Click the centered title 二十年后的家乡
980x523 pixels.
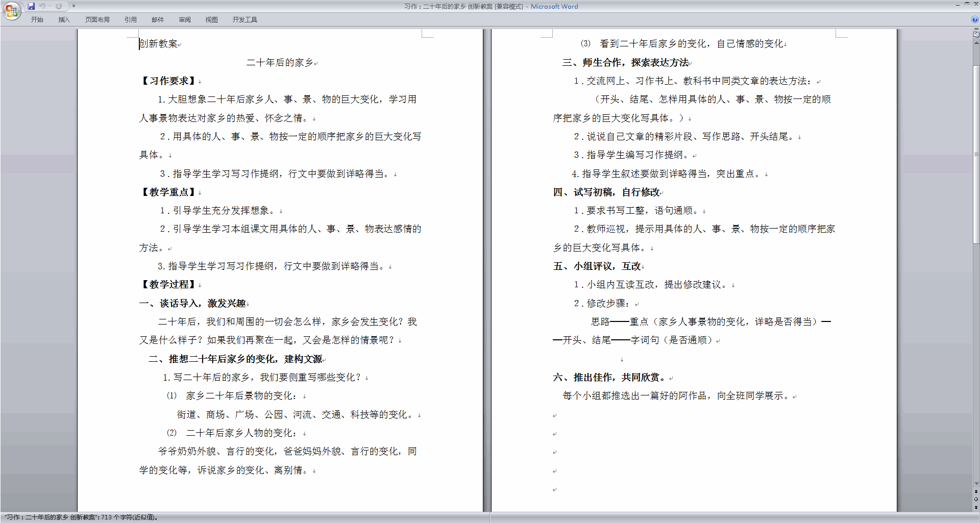(280, 62)
